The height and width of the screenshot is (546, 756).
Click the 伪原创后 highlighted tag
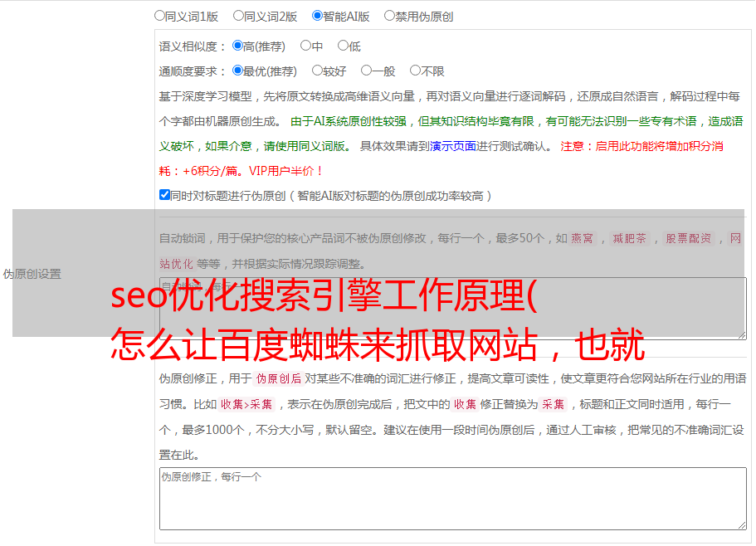pyautogui.click(x=279, y=378)
